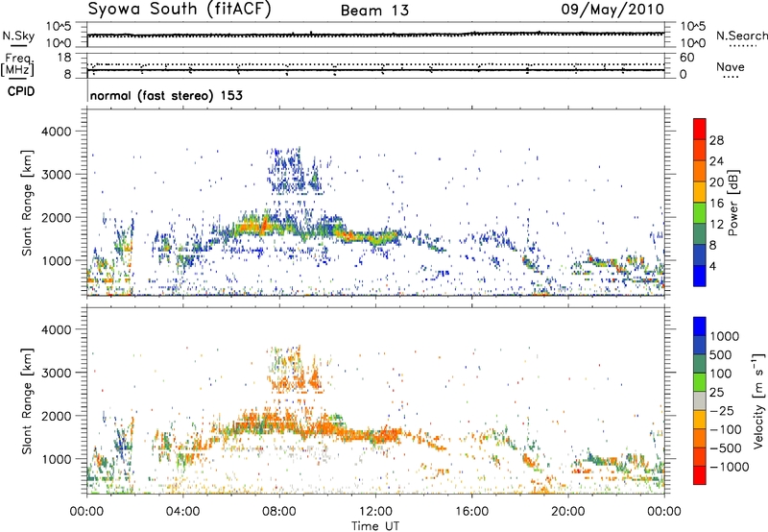This screenshot has height=532, width=768.
Task: Click the blue bottom of power colorbar
Action: (x=700, y=276)
